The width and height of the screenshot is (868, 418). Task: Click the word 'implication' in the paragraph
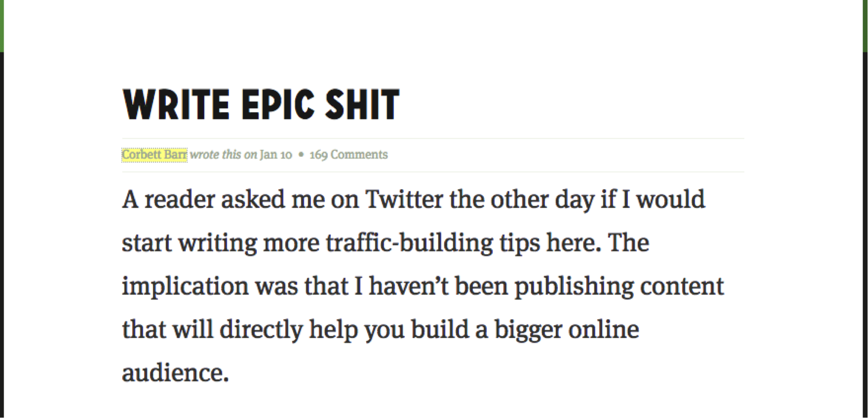coord(185,287)
